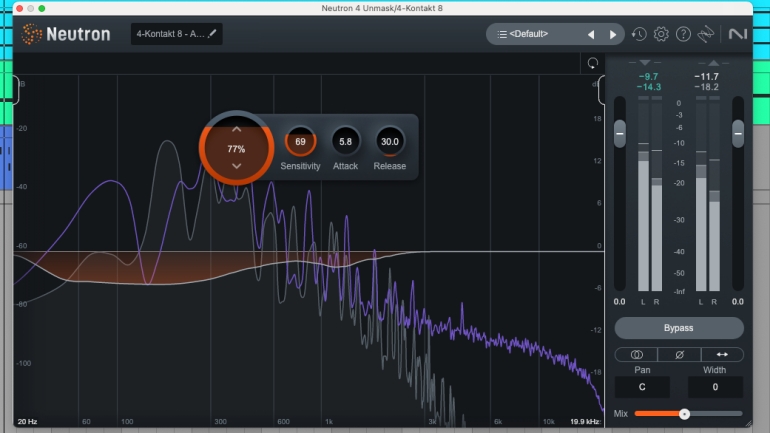This screenshot has width=770, height=433.
Task: Toggle the phase invert button
Action: coord(679,354)
